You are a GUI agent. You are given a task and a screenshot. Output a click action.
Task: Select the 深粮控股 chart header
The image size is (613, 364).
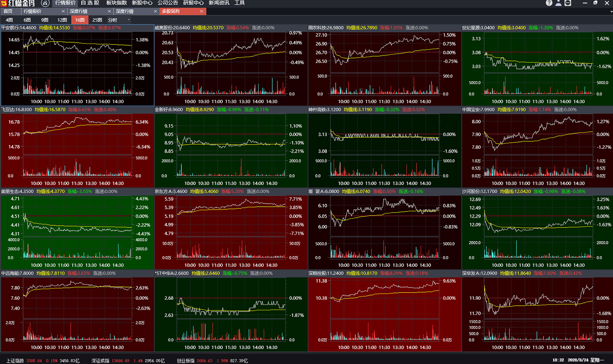(x=384, y=273)
